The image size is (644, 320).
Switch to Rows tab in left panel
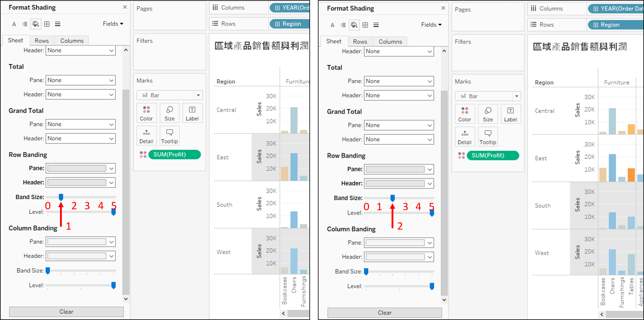(x=42, y=41)
